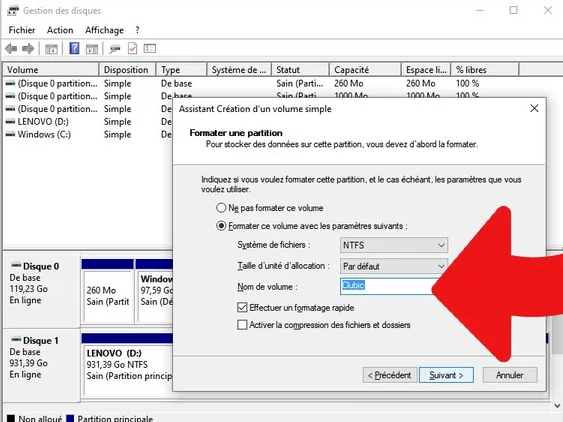
Task: Open the Taille d'unité d'allocation dropdown
Action: (394, 266)
